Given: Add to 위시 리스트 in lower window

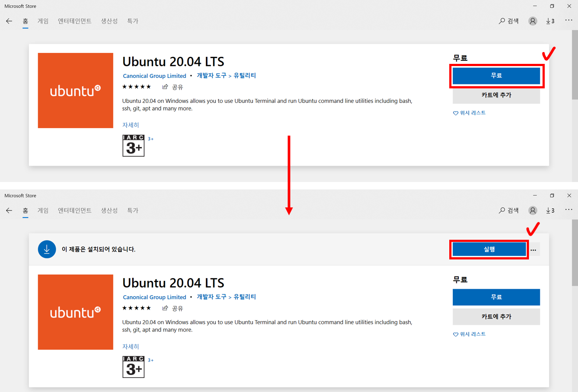Looking at the screenshot, I should click(469, 334).
